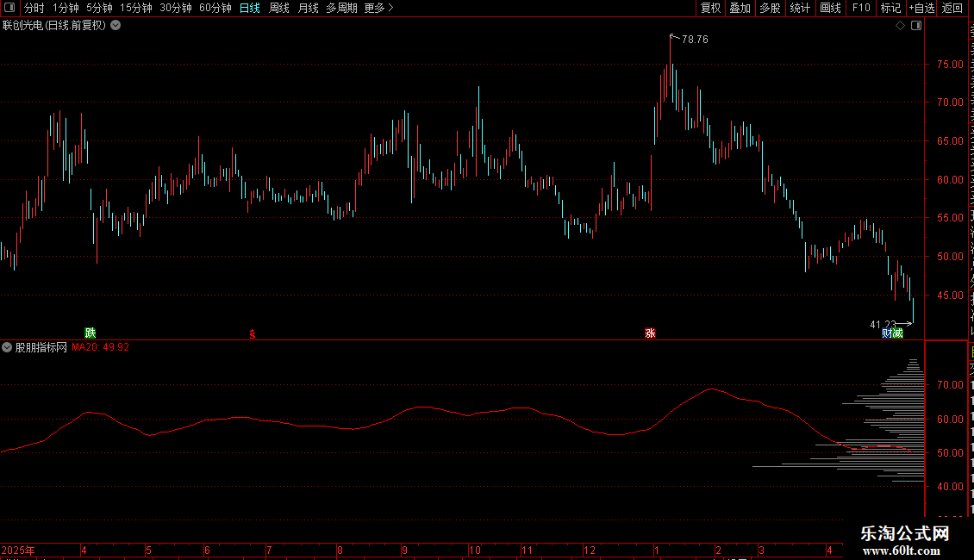The width and height of the screenshot is (974, 560).
Task: Open the 复权 adjustment menu
Action: pos(710,8)
